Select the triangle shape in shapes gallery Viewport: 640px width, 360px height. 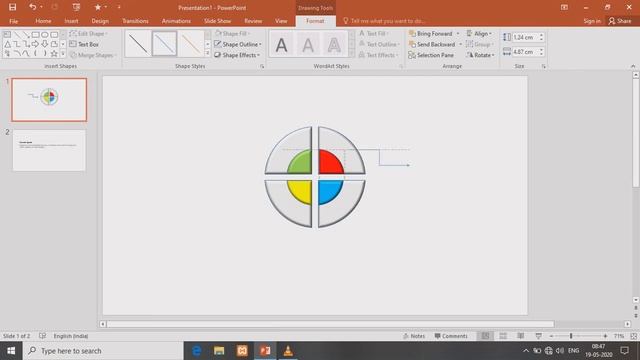7,44
